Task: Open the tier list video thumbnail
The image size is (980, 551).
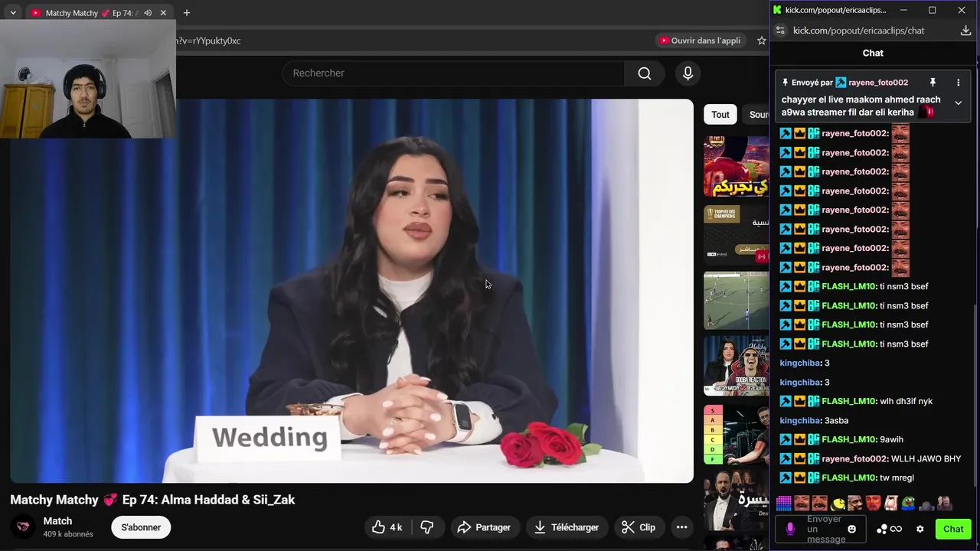Action: coord(737,434)
